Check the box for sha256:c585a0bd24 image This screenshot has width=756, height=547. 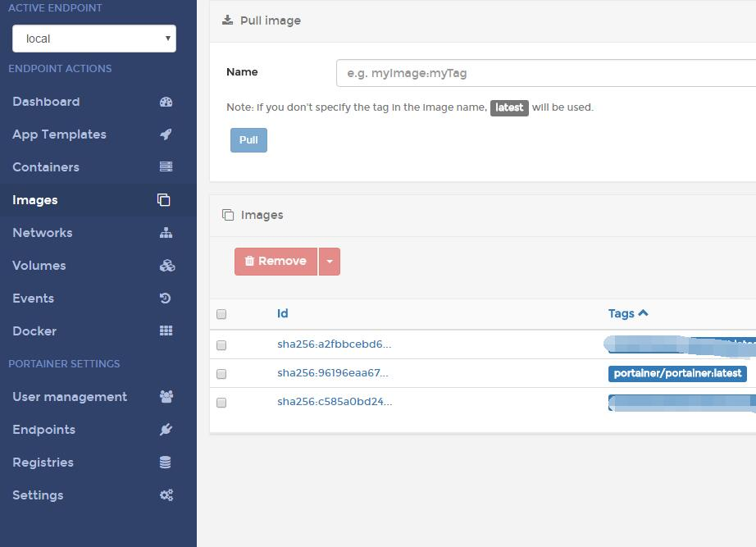click(221, 403)
